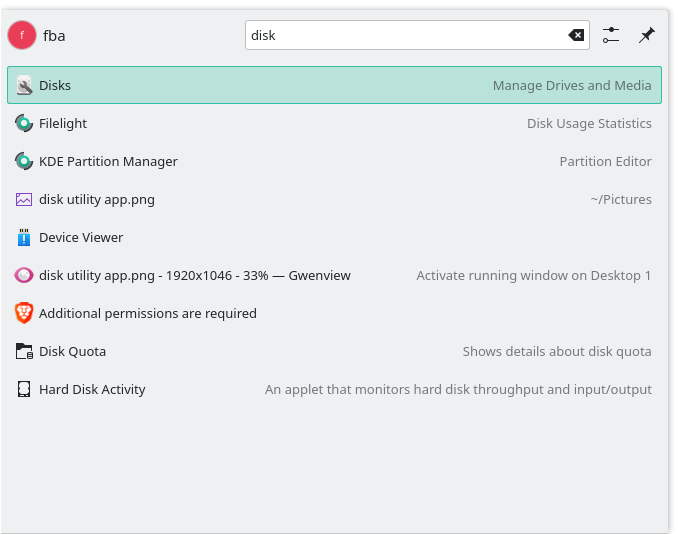Click inside the disk search box
The image size is (678, 535).
pyautogui.click(x=400, y=35)
